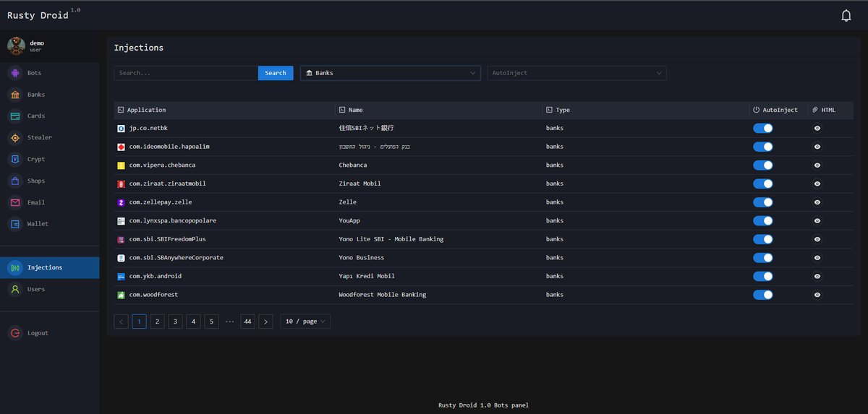Toggle AutoInject for com.lynxspa.bancopopolare
This screenshot has width=868, height=414.
point(763,220)
